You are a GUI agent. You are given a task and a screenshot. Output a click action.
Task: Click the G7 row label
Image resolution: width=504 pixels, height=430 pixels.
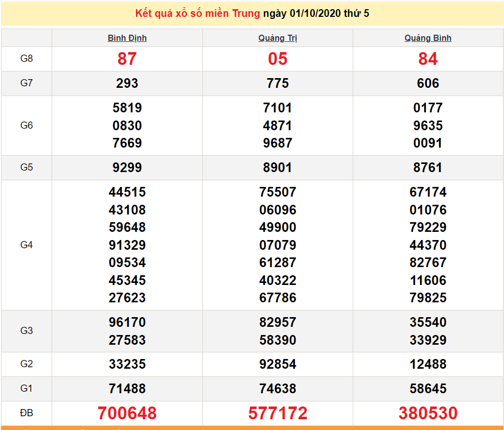point(27,83)
